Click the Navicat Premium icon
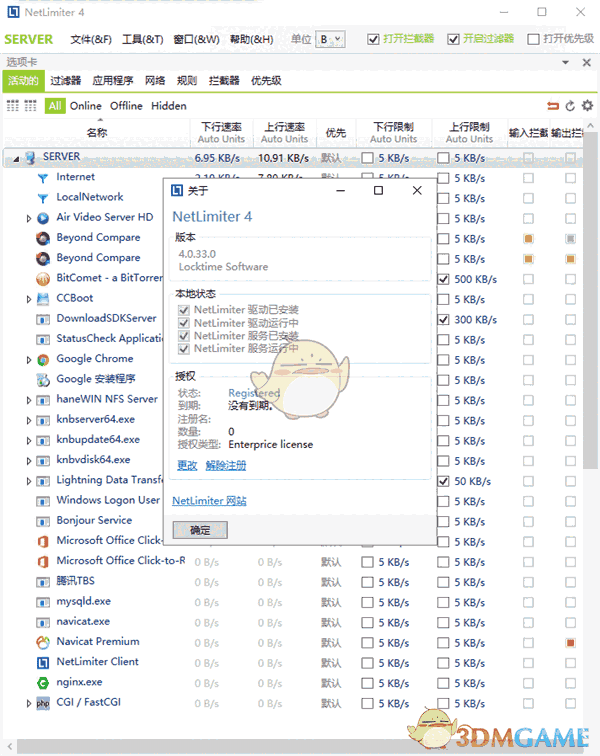600x756 pixels. point(43,642)
